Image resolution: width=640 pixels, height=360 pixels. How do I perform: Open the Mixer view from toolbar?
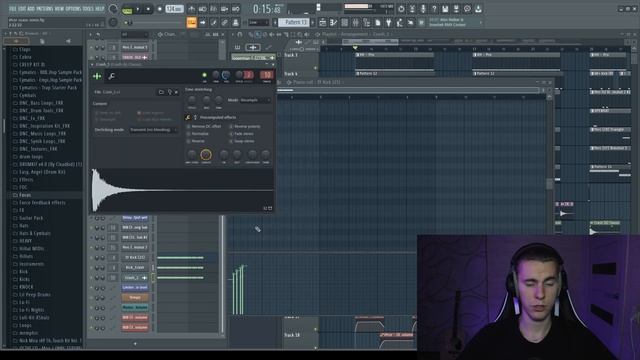pyautogui.click(x=356, y=22)
